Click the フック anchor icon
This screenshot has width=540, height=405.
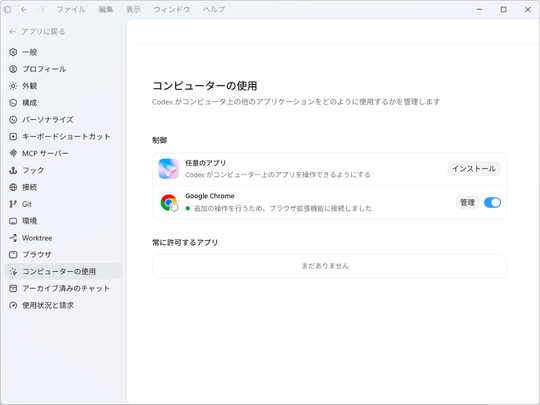[x=13, y=170]
